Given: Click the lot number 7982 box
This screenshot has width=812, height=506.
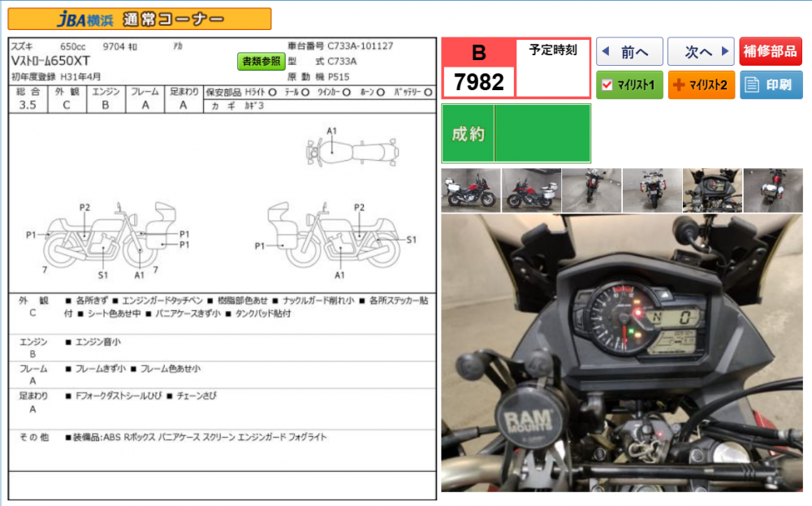Looking at the screenshot, I should click(478, 81).
